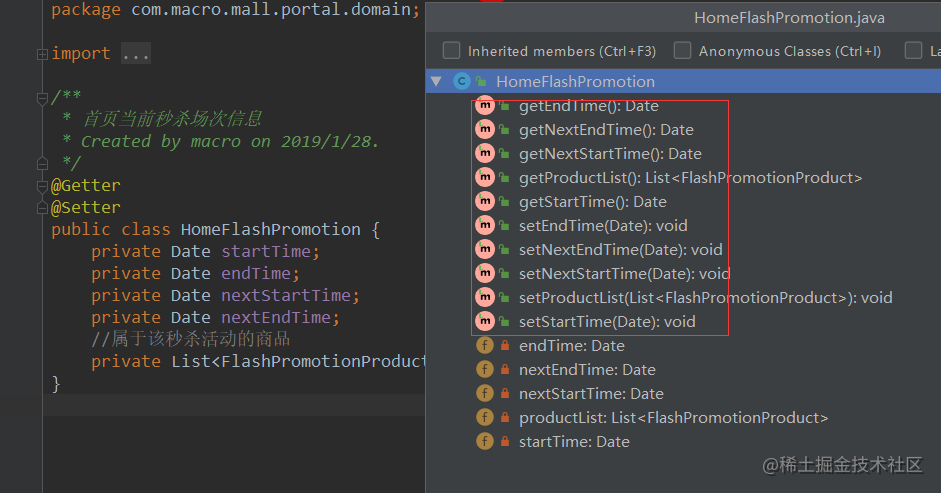Click private lock icon of productList field

[x=505, y=417]
